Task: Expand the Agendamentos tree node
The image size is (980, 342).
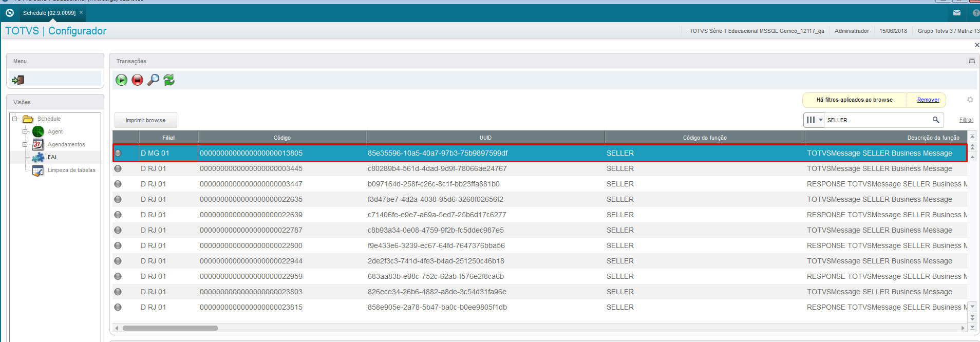Action: tap(25, 144)
